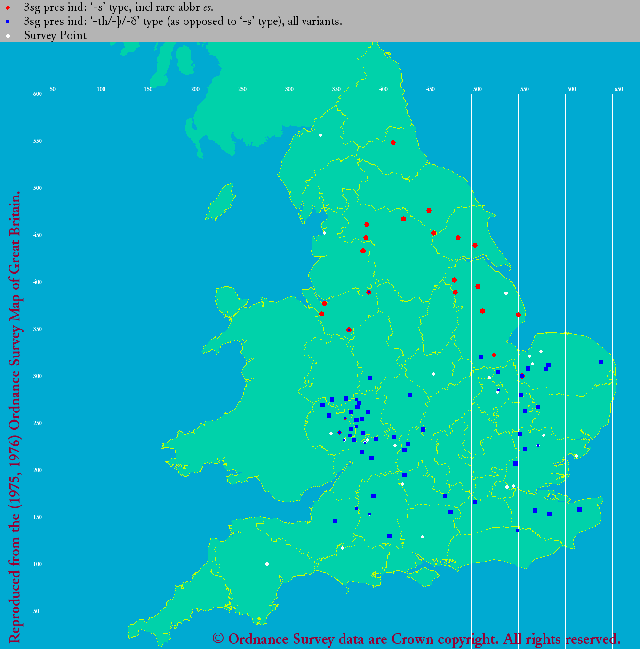The image size is (640, 649).
Task: Click the white survey point in Cornwall
Action: coord(267,564)
